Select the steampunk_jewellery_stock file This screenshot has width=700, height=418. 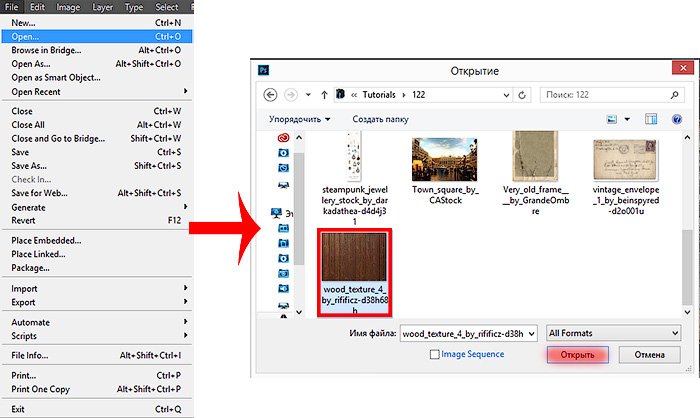click(354, 178)
